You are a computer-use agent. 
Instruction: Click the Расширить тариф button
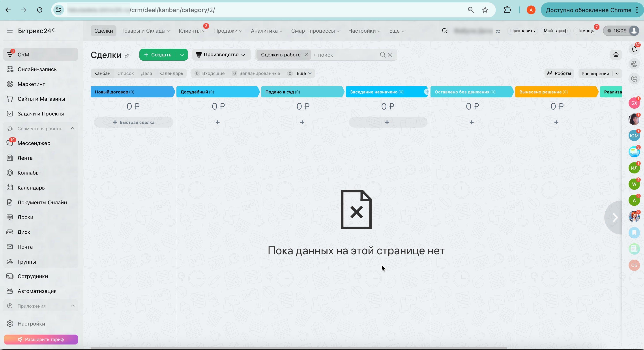pos(41,339)
